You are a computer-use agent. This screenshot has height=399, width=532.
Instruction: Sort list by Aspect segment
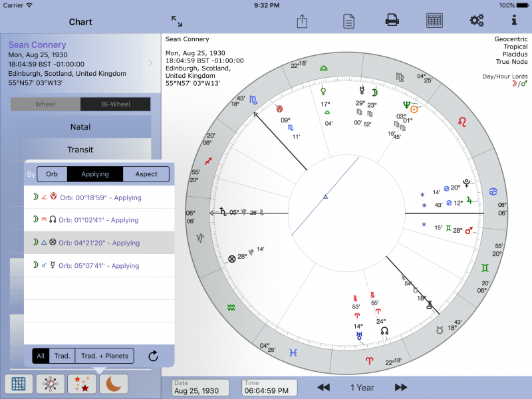[x=146, y=174]
